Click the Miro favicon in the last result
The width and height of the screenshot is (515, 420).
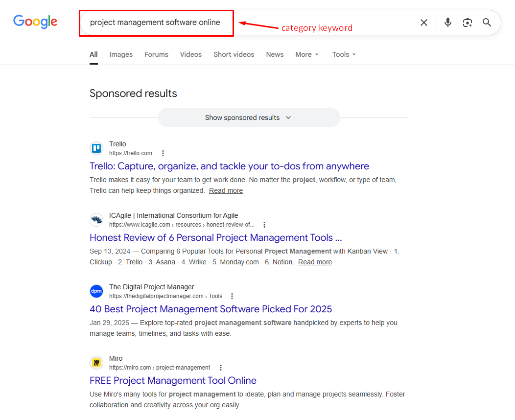point(96,362)
